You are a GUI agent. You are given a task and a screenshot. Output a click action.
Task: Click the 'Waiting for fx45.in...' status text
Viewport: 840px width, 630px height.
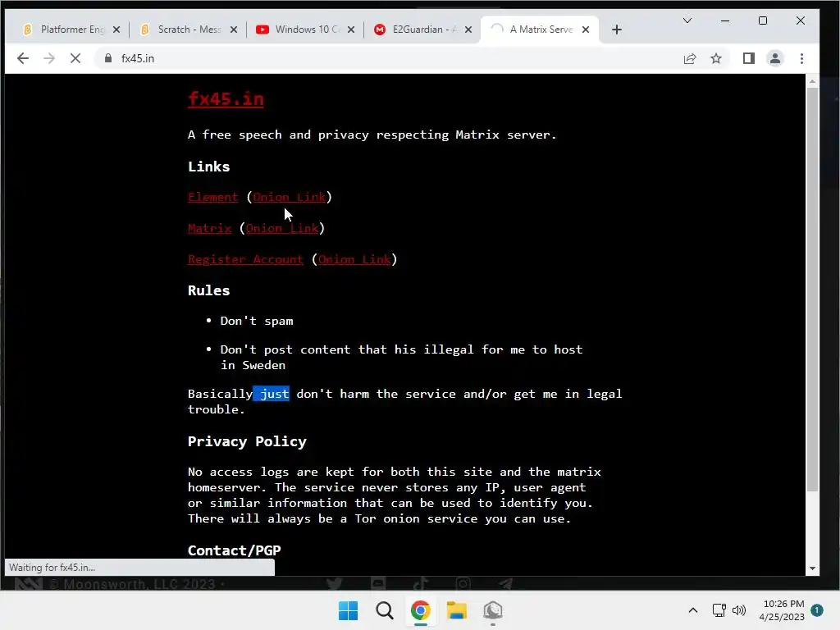pos(52,568)
